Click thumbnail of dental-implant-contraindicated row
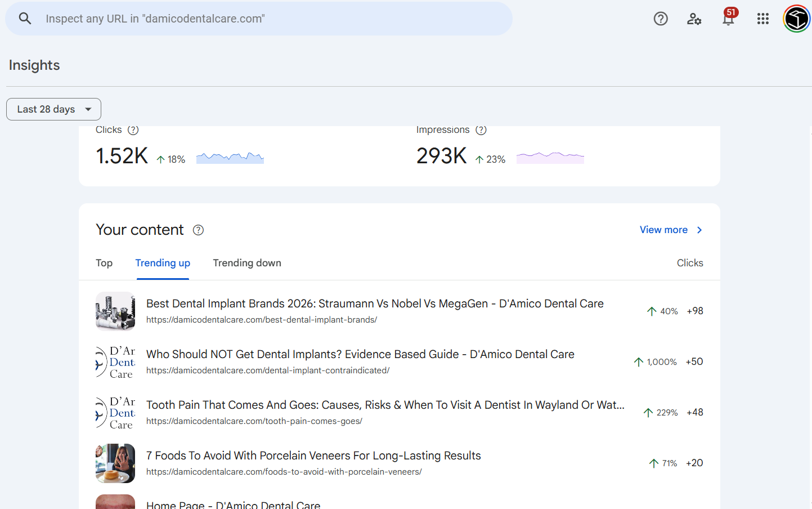812x509 pixels. [x=115, y=362]
